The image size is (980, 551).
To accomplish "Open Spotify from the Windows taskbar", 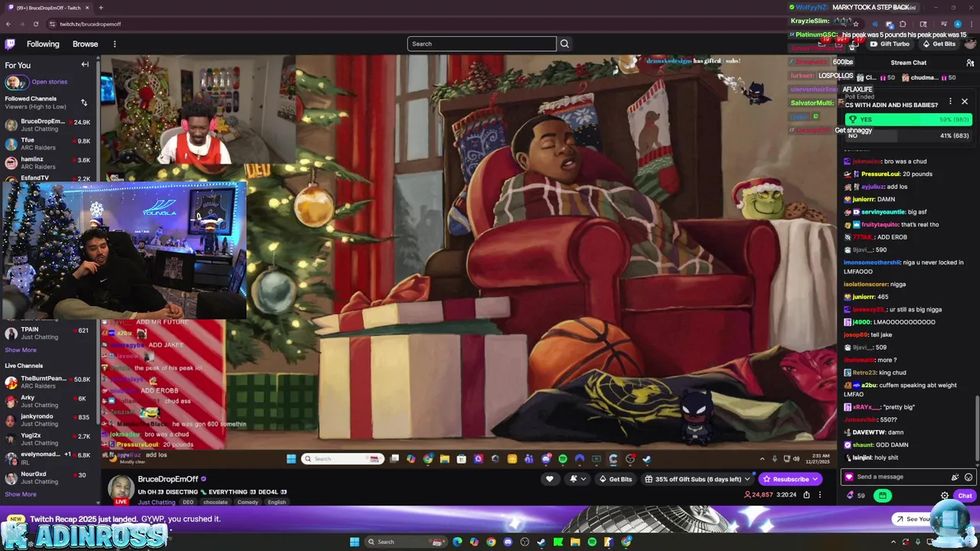I will 592,542.
